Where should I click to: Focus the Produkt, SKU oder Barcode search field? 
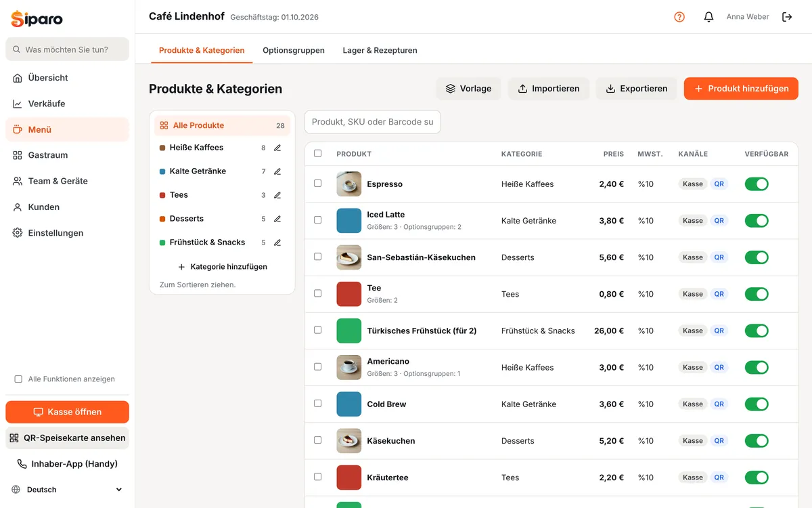point(373,122)
